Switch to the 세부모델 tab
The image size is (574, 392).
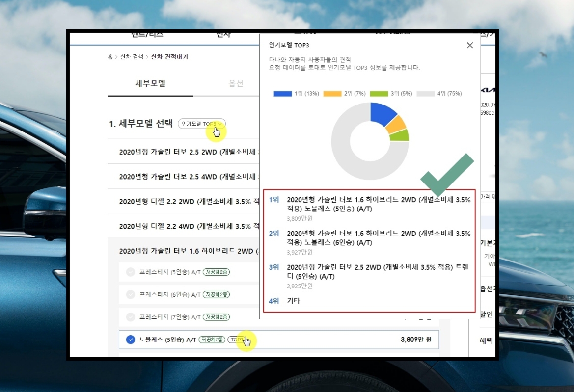150,83
